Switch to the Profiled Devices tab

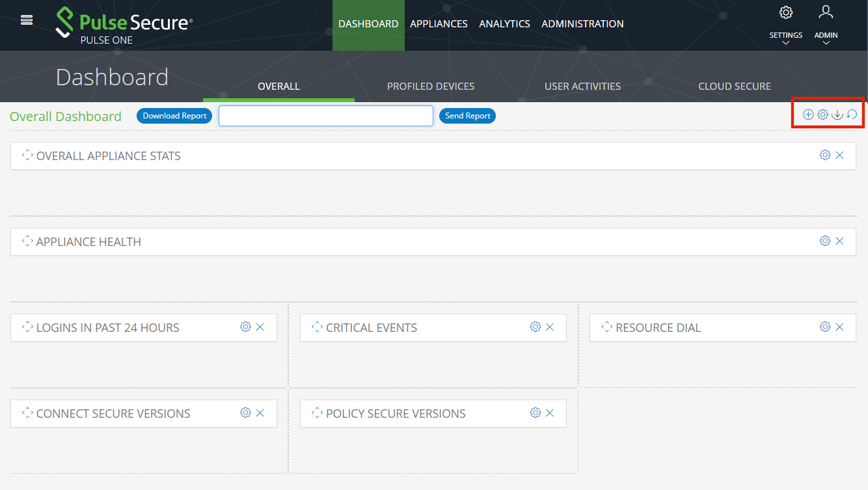click(x=431, y=86)
